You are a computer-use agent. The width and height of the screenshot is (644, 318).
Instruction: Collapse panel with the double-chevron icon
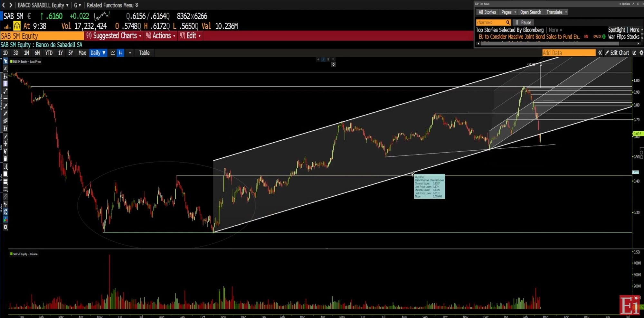(x=600, y=53)
